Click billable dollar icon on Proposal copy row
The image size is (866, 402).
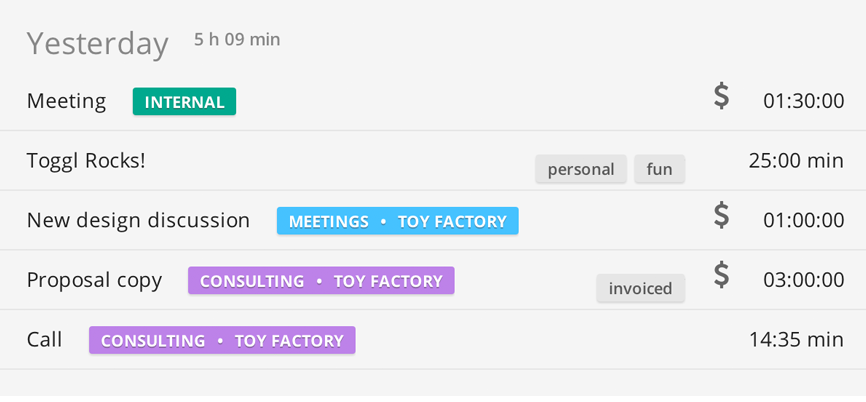[721, 276]
